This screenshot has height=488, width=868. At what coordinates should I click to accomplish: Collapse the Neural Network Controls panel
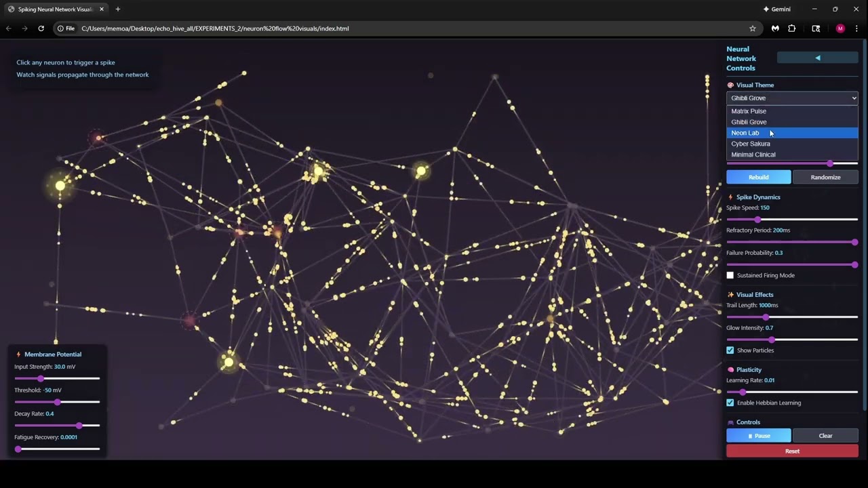point(817,58)
